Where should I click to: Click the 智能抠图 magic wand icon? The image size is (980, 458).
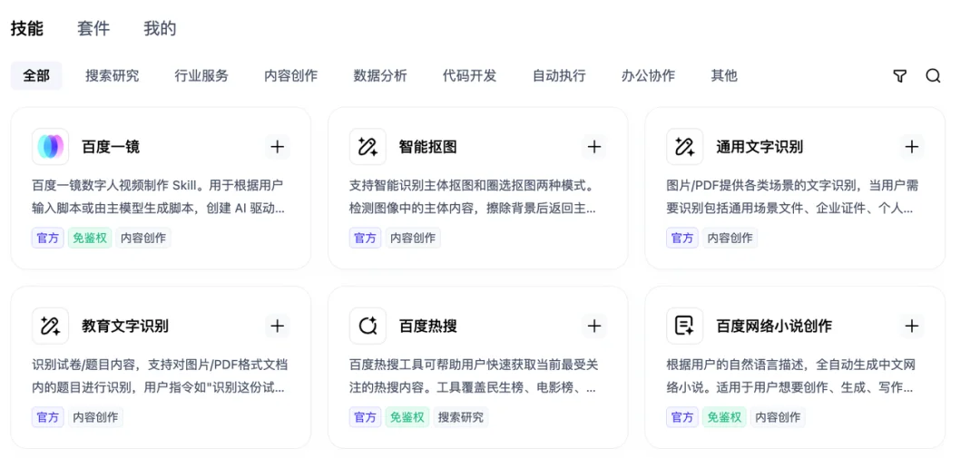click(367, 147)
